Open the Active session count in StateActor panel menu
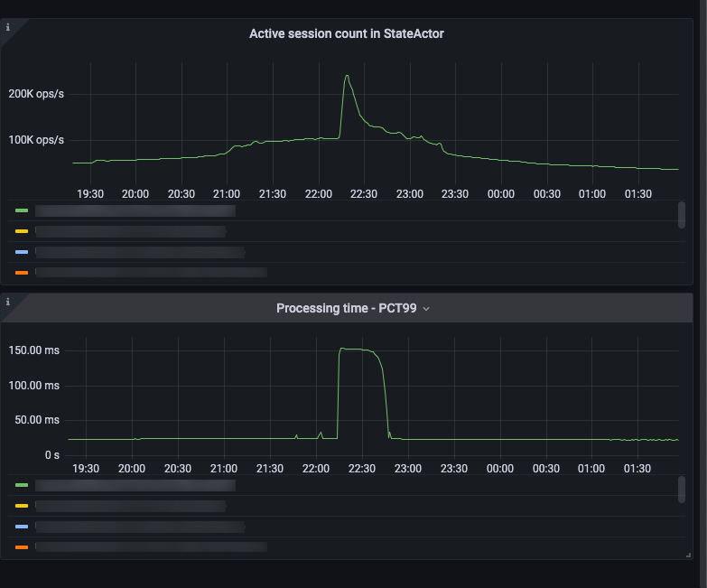 tap(346, 33)
